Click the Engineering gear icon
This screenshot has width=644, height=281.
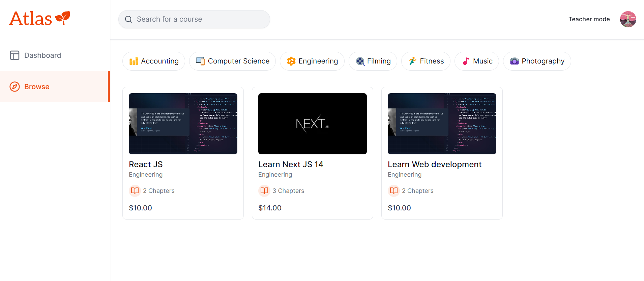tap(291, 61)
